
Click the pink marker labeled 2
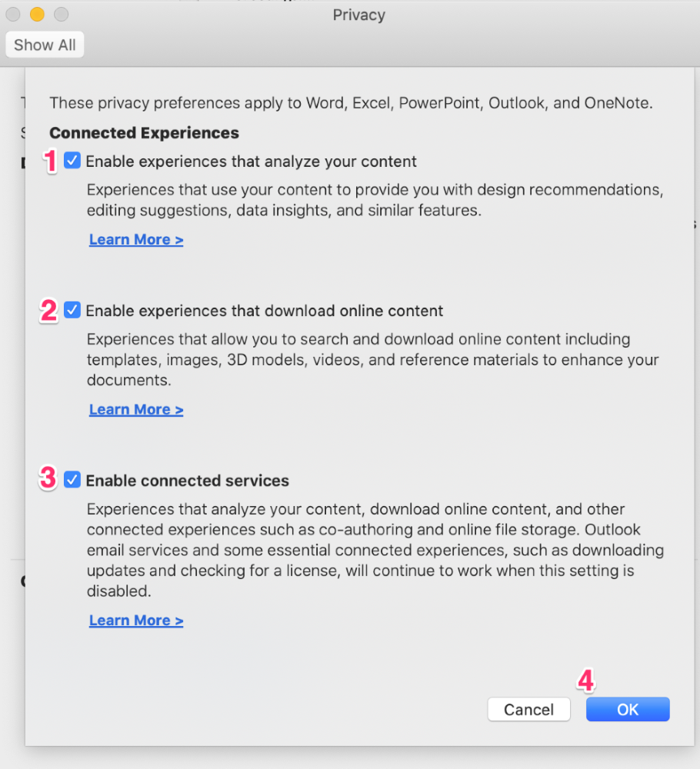48,310
